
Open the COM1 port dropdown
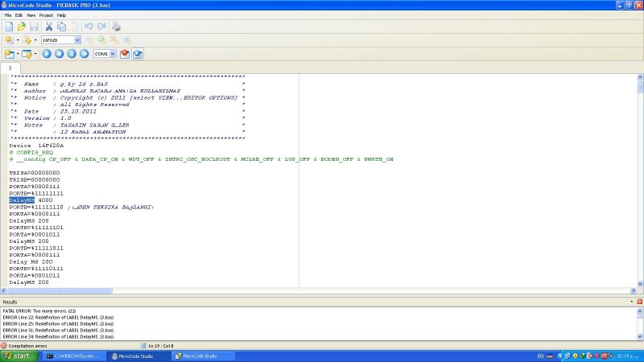click(105, 54)
